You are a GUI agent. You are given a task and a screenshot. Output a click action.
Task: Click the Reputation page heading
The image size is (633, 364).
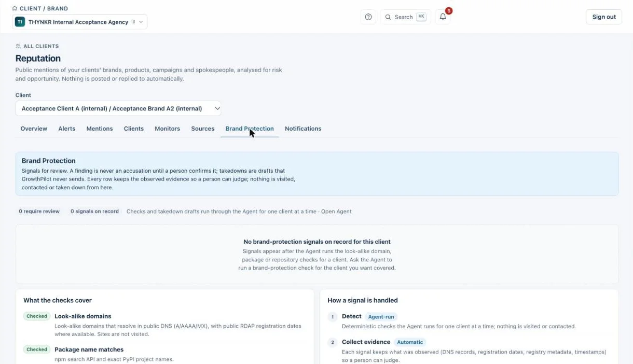[38, 59]
